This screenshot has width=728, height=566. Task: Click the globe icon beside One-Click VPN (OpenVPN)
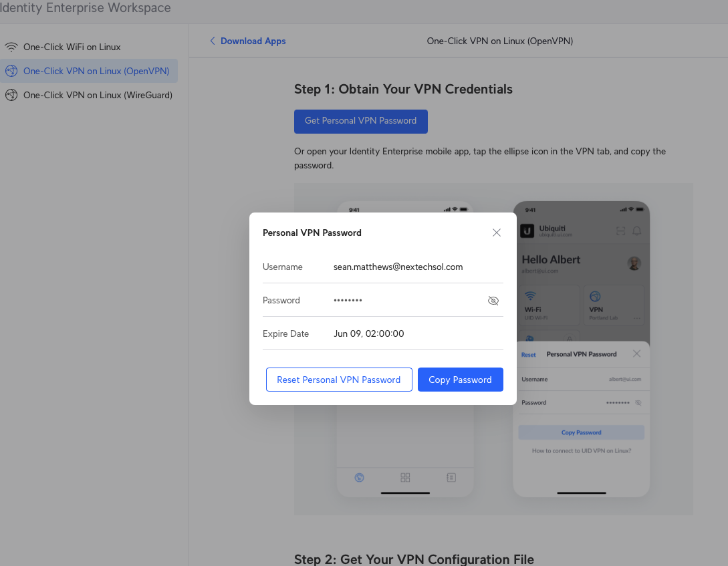(x=11, y=71)
